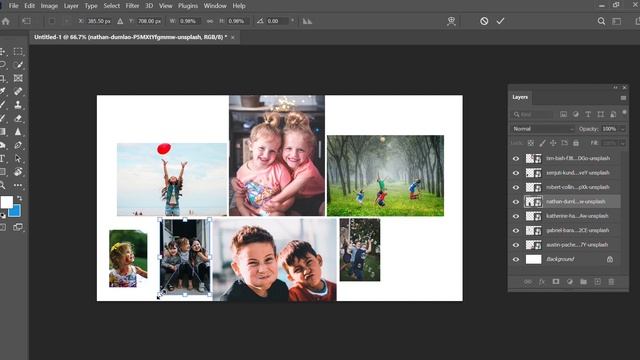Image resolution: width=640 pixels, height=360 pixels.
Task: Toggle maintain aspect ratio link between W and H
Action: coord(210,21)
